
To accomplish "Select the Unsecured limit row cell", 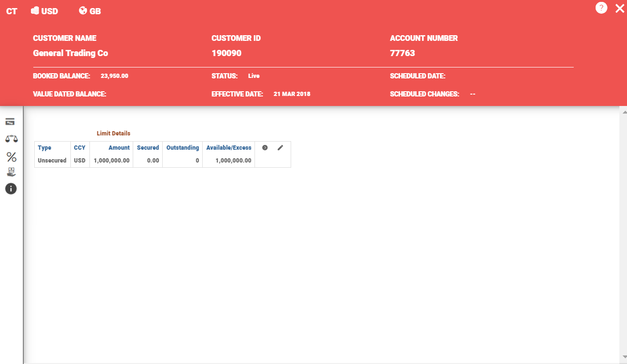I will (52, 161).
